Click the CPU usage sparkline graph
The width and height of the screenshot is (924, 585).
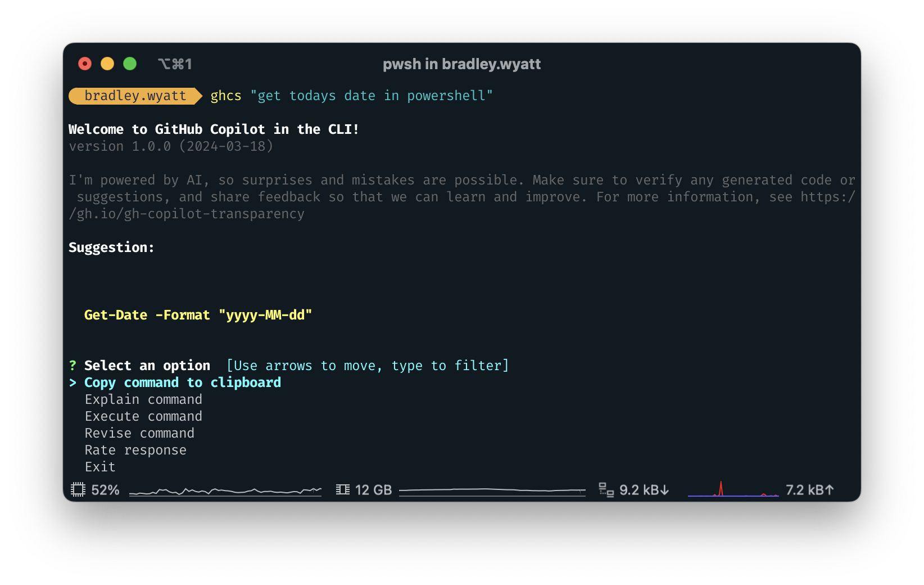[225, 491]
